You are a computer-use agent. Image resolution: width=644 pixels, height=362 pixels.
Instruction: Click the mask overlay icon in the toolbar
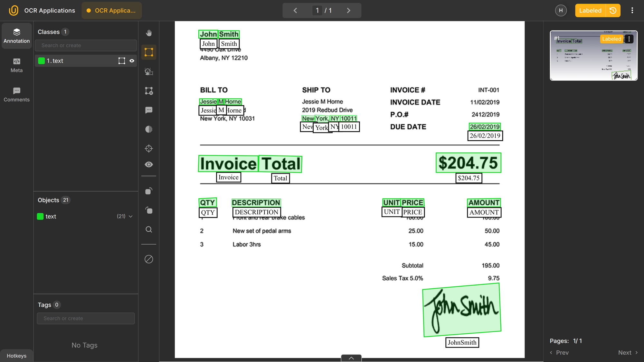(149, 129)
